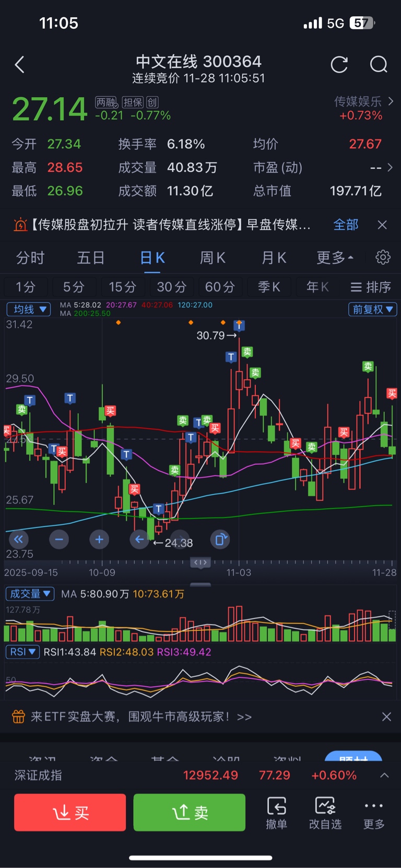Open chart settings gear icon
Screen dimensions: 401x868
(x=383, y=257)
